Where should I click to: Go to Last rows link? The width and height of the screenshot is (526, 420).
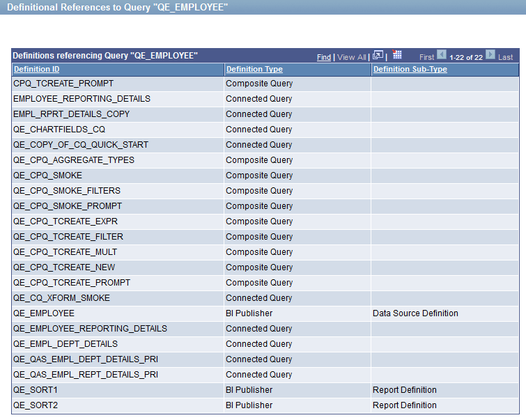click(506, 57)
